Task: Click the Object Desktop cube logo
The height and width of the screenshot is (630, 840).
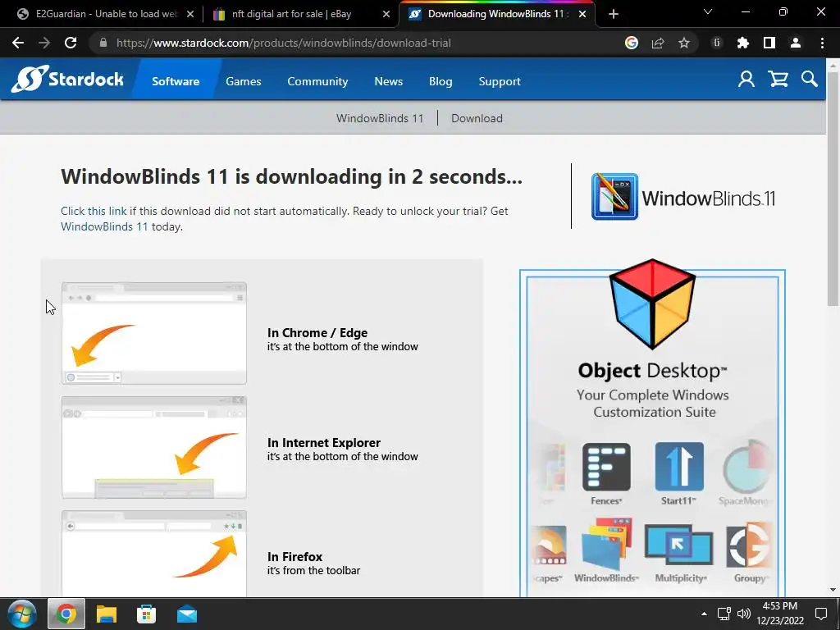Action: (x=652, y=304)
